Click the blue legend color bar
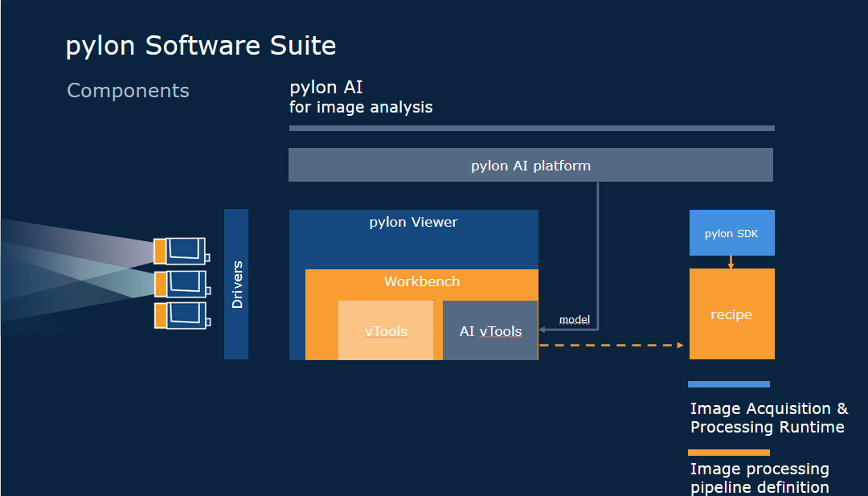 [729, 384]
